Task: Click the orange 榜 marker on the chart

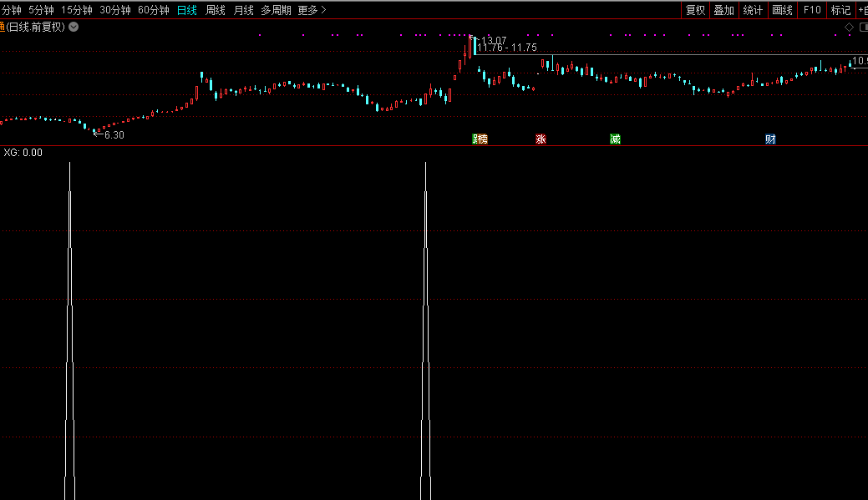Action: click(482, 139)
